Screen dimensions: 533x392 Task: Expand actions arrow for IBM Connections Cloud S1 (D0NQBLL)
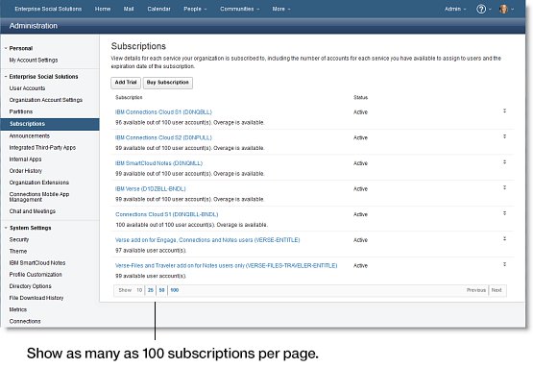505,111
